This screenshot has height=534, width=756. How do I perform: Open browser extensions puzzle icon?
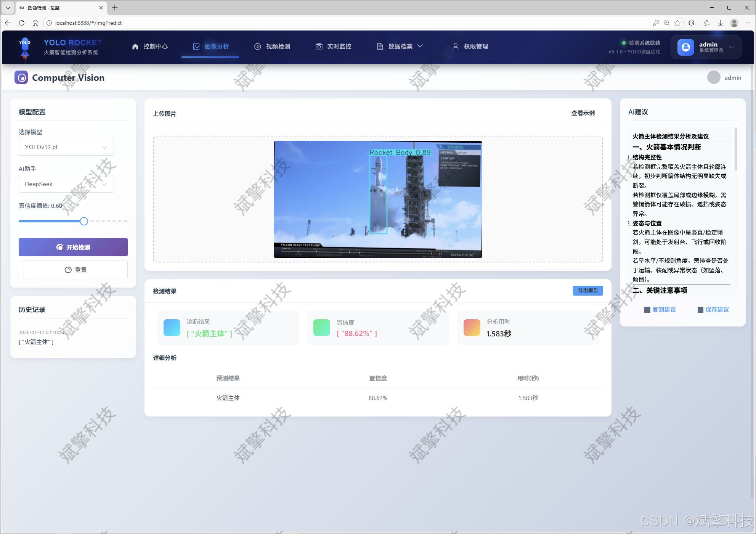coord(692,23)
